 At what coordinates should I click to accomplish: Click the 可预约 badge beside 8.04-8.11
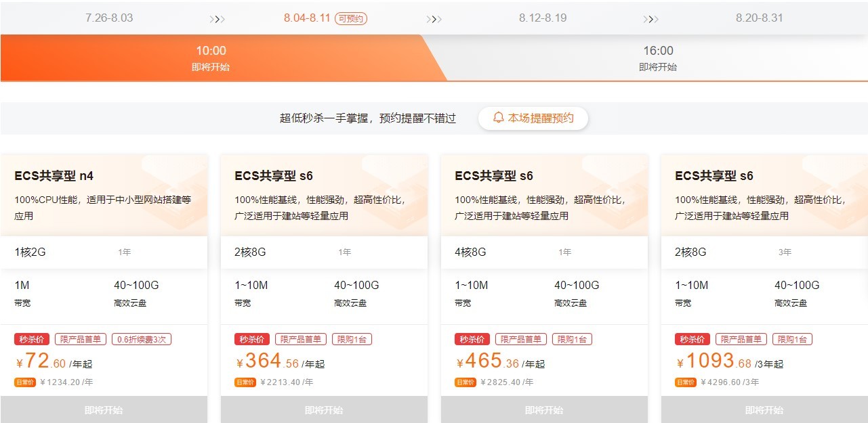point(351,18)
